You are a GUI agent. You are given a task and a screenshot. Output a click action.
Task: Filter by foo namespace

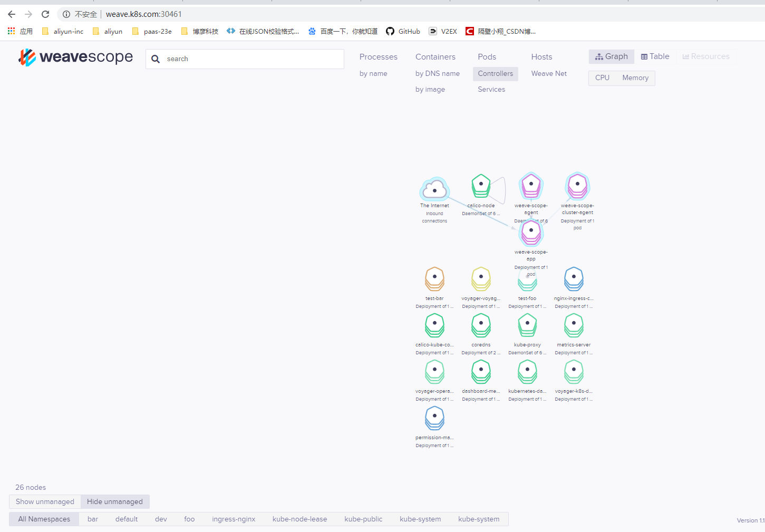pyautogui.click(x=189, y=519)
